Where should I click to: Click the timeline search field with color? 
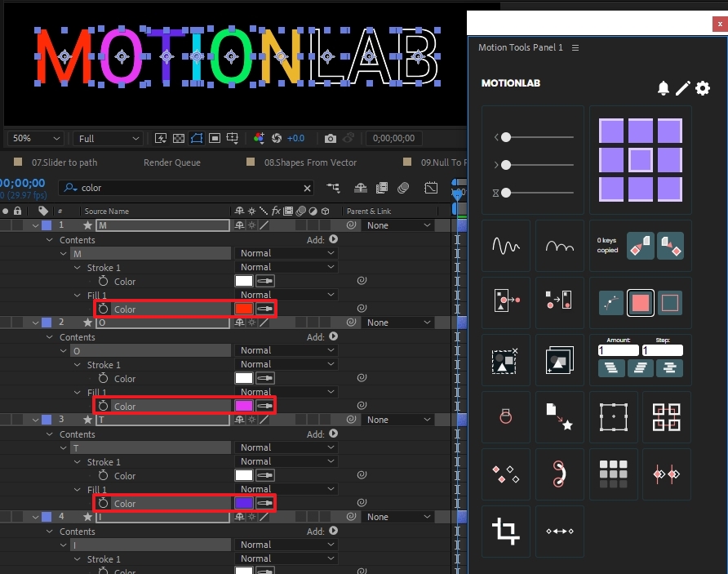coord(186,188)
